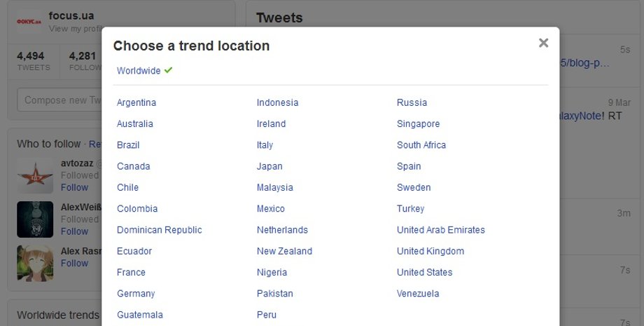The image size is (644, 326).
Task: Click the green checkmark beside Worldwide
Action: (168, 70)
